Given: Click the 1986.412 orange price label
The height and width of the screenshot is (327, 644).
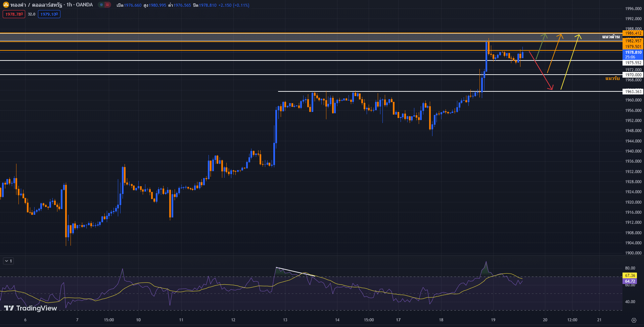Looking at the screenshot, I should [x=633, y=33].
